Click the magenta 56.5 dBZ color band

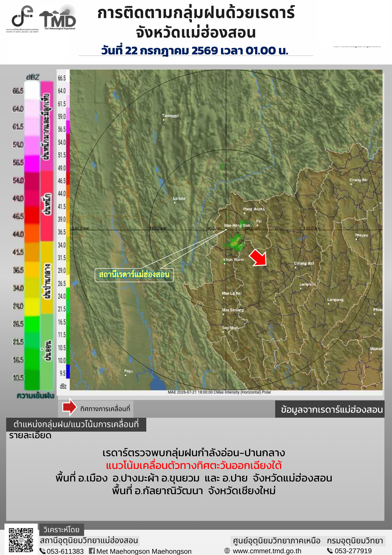coord(32,163)
